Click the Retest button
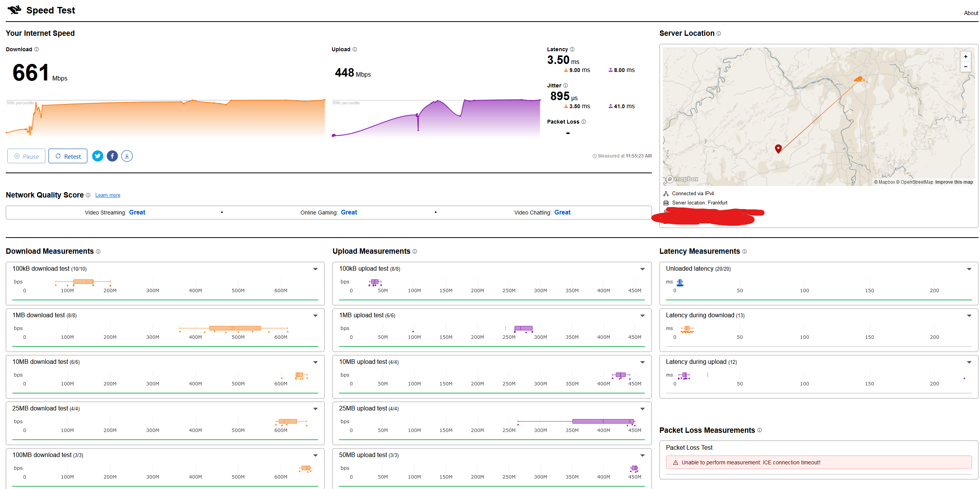Viewport: 980px width, 489px height. pos(68,156)
